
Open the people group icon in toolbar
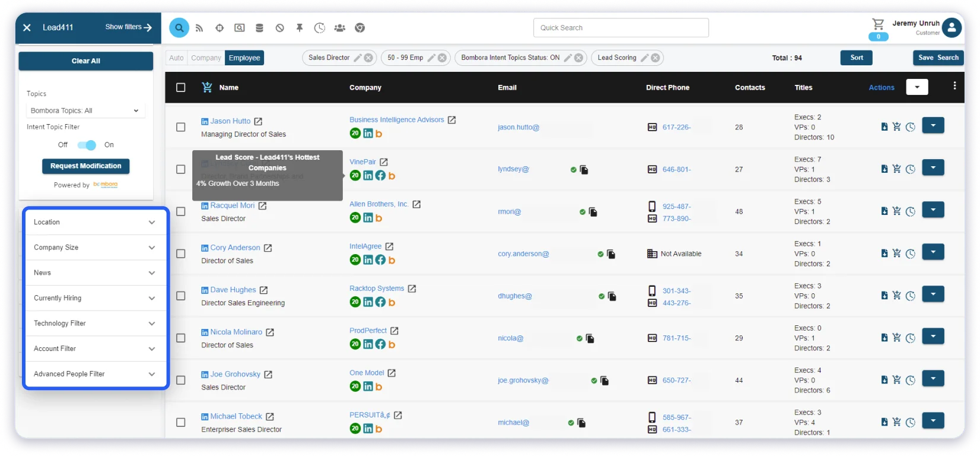point(340,28)
